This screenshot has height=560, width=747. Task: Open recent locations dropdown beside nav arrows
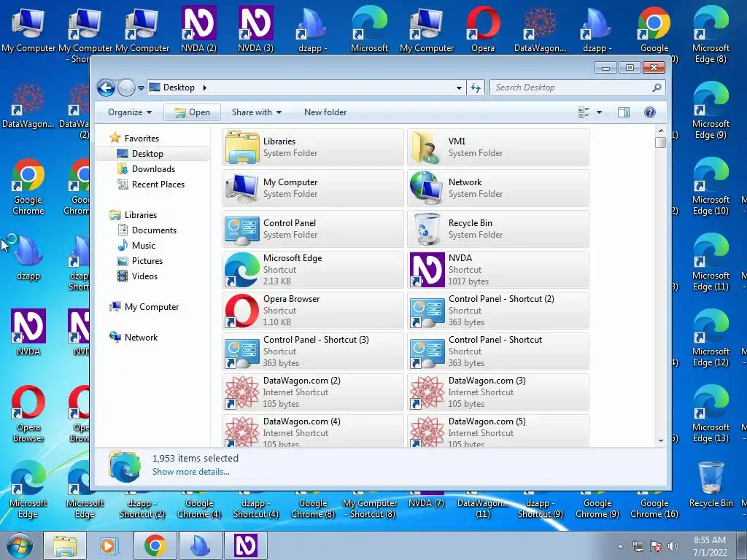(x=141, y=88)
